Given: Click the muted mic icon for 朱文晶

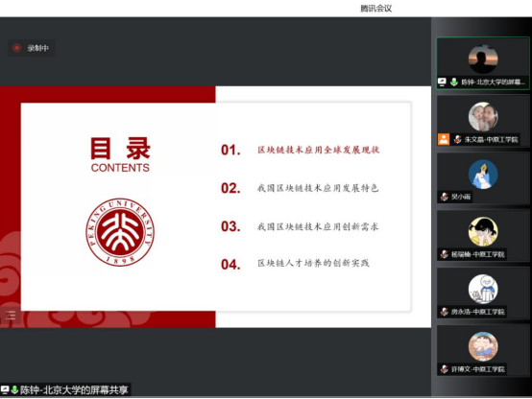Looking at the screenshot, I should pyautogui.click(x=457, y=139).
